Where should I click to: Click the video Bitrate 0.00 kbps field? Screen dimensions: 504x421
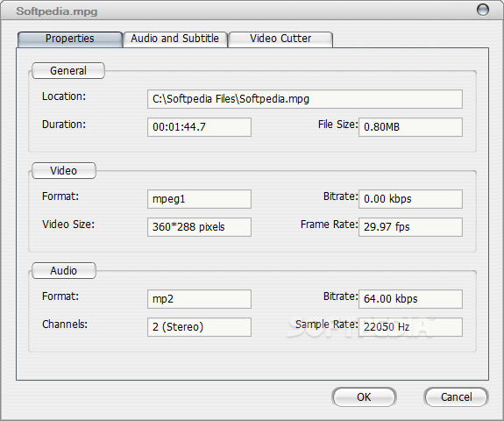tap(410, 199)
